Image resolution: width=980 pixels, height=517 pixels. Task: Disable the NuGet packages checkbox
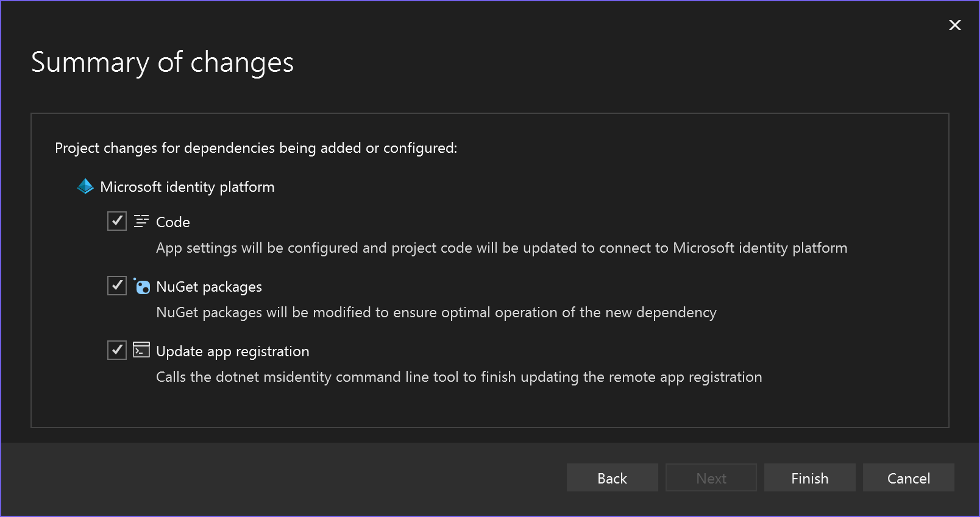pyautogui.click(x=116, y=286)
